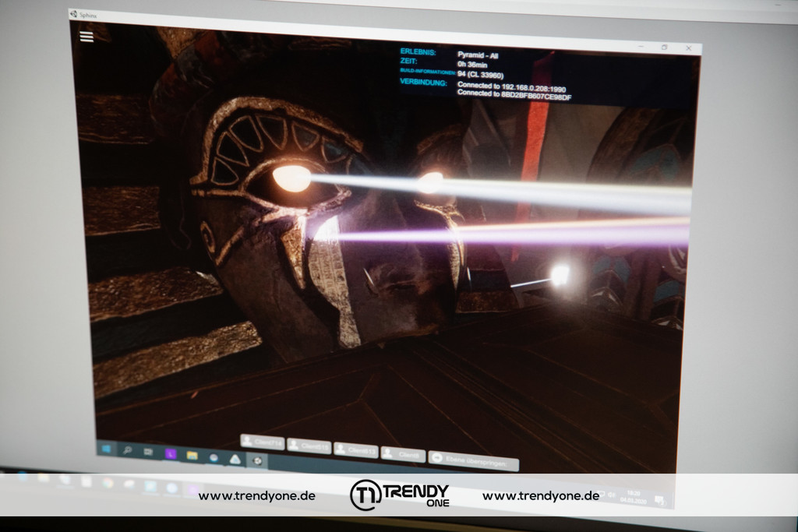This screenshot has width=798, height=532.
Task: Open the hamburger menu in Sphinx window
Action: coord(87,37)
